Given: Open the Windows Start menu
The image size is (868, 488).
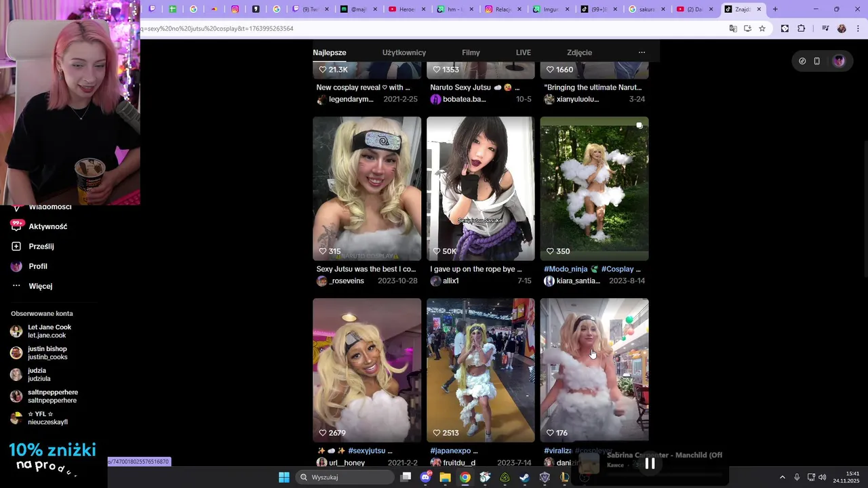Looking at the screenshot, I should tap(284, 477).
